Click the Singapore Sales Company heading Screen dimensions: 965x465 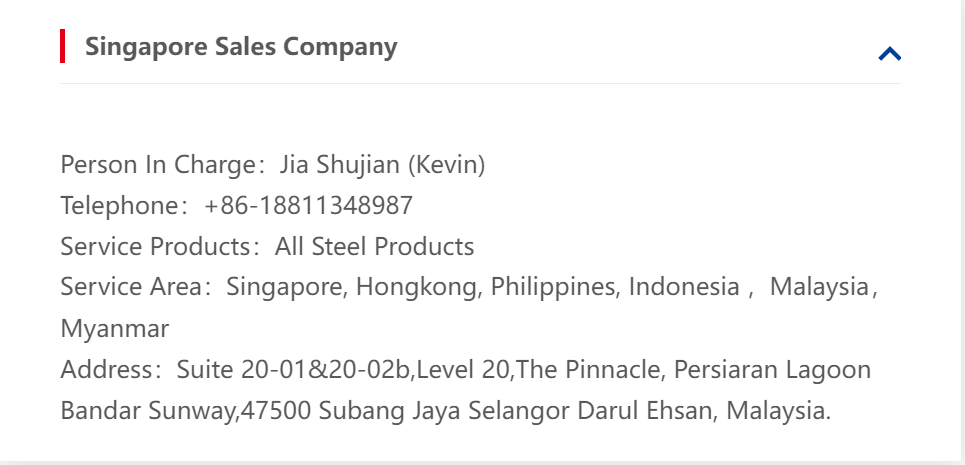pos(241,47)
